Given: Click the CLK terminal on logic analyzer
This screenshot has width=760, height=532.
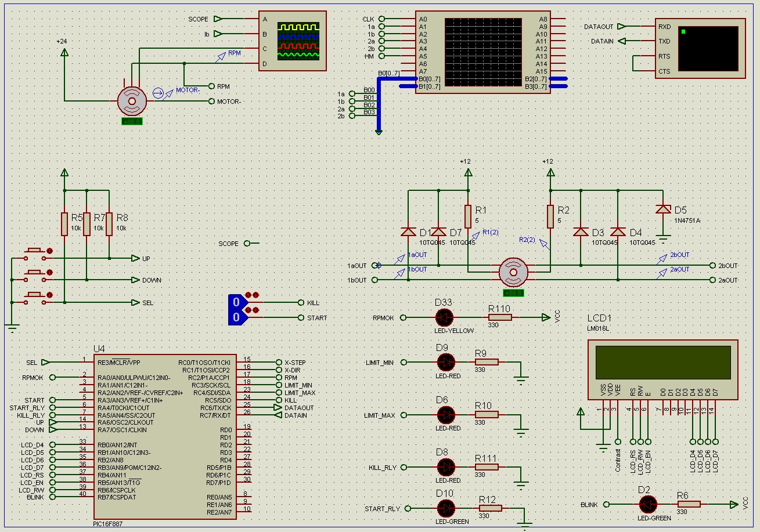Looking at the screenshot, I should coord(381,19).
